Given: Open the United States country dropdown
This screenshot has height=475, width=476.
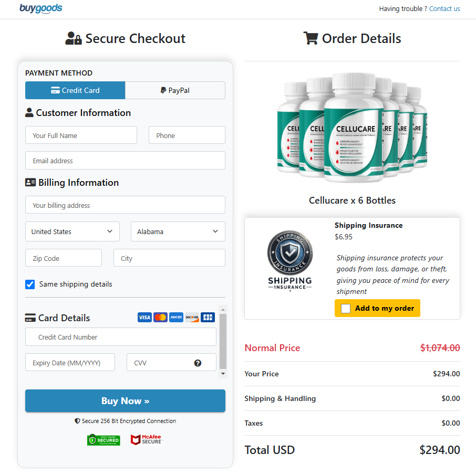Looking at the screenshot, I should 72,231.
